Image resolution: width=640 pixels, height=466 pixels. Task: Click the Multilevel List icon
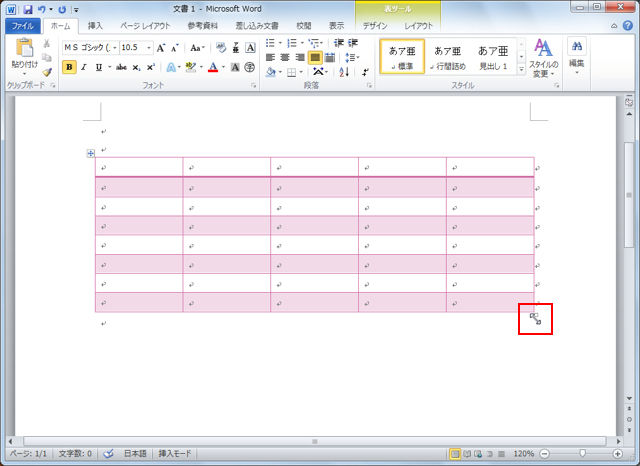(x=313, y=43)
